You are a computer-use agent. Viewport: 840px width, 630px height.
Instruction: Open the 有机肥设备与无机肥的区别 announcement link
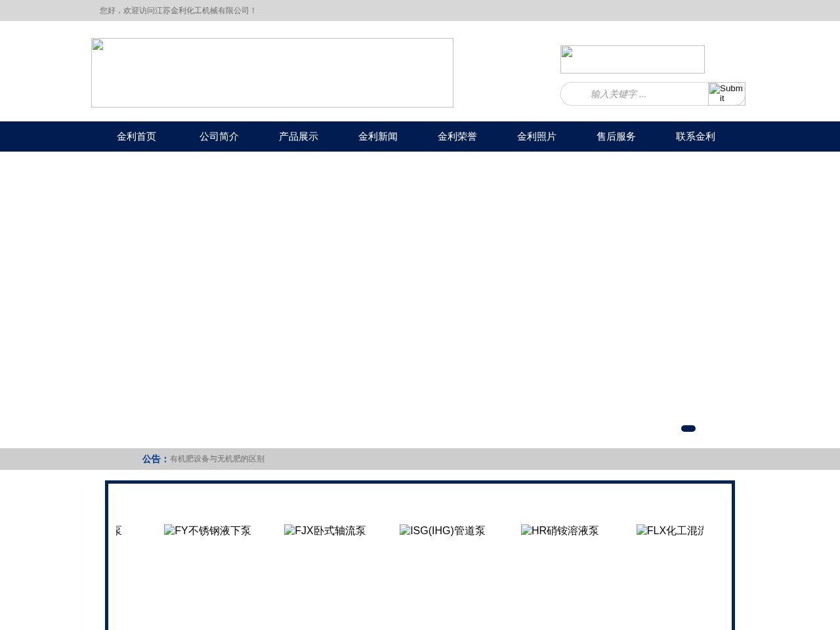click(x=217, y=459)
